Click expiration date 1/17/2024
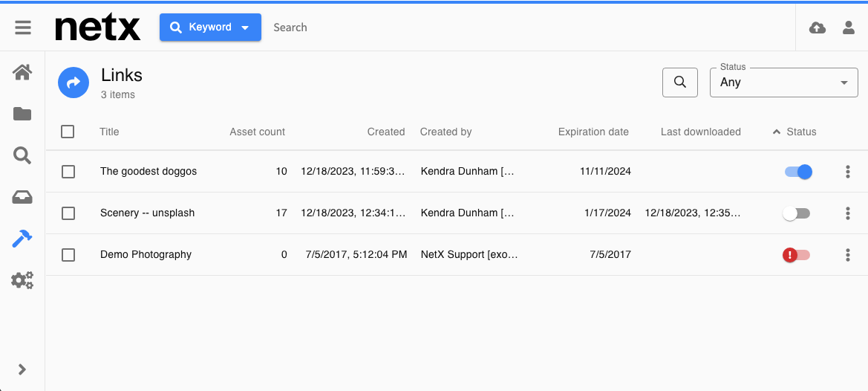Viewport: 868px width, 391px height. 607,213
